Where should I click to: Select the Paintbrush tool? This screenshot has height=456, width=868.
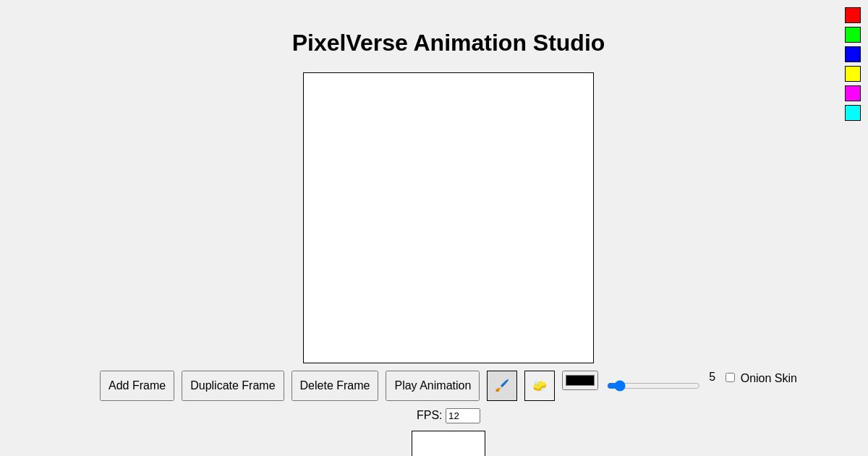502,386
